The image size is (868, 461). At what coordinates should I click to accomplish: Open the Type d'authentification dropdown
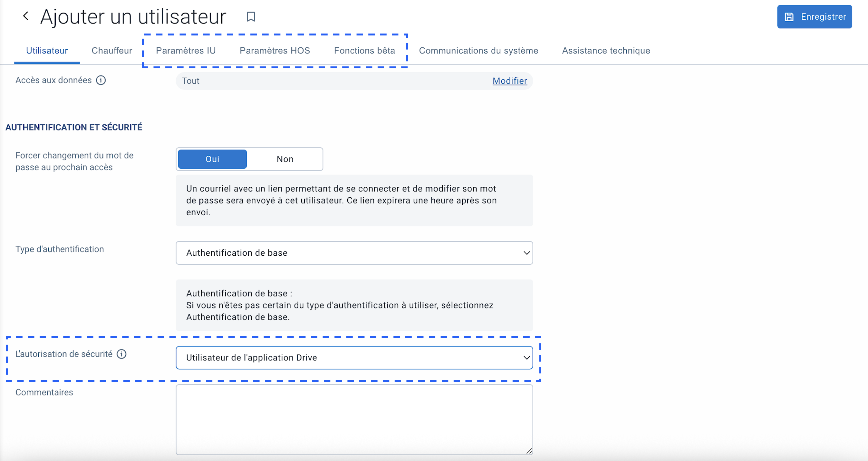354,253
